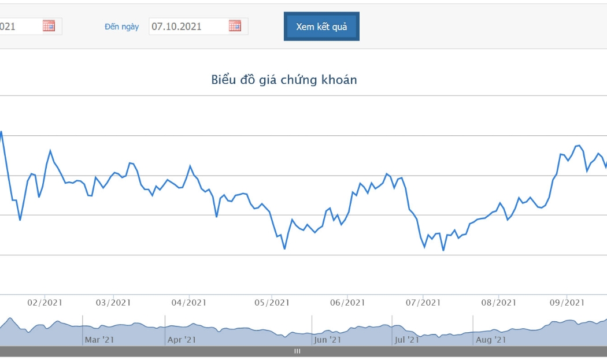
Task: Click the navigator marker Jul '21
Action: click(406, 340)
